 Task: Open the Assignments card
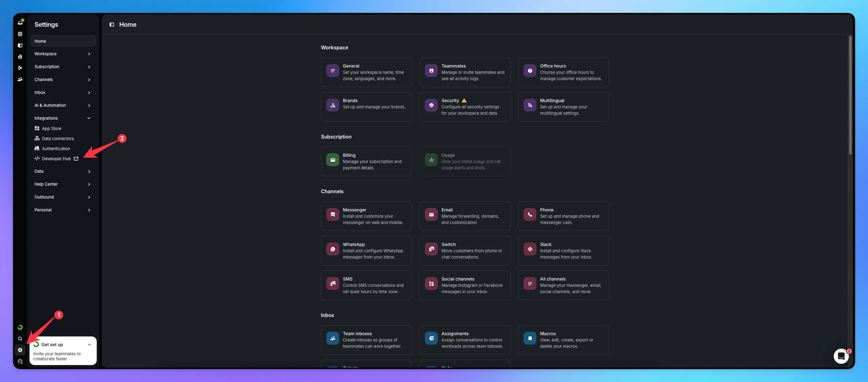pos(465,340)
